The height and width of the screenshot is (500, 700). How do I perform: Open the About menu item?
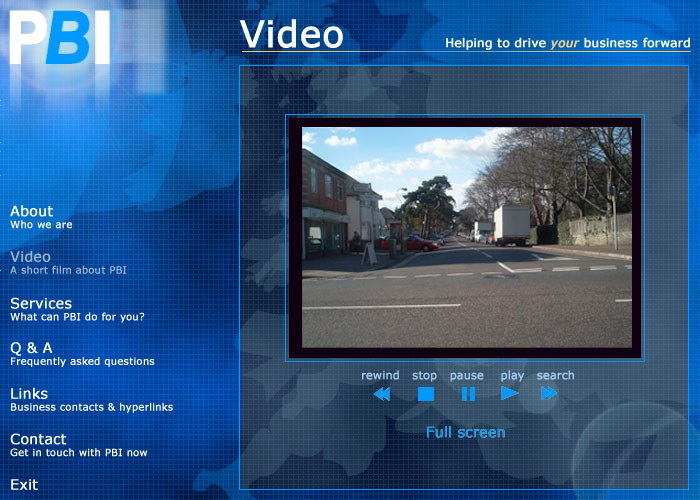[x=32, y=211]
